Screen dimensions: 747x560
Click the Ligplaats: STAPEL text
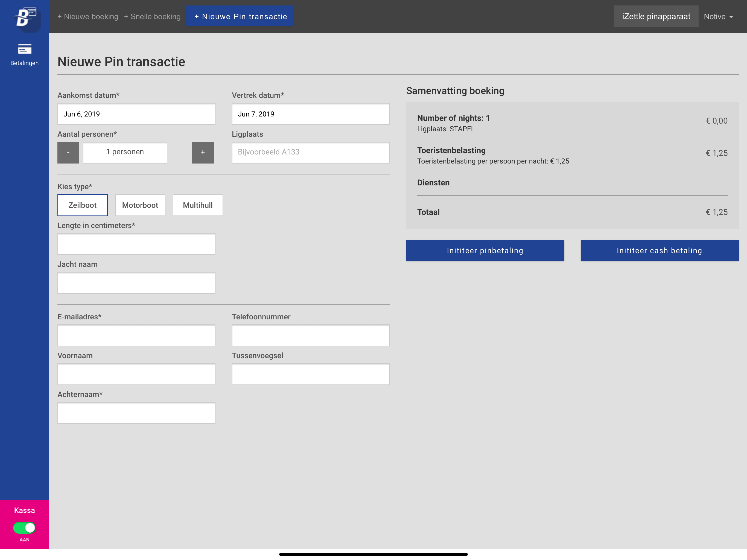click(446, 129)
